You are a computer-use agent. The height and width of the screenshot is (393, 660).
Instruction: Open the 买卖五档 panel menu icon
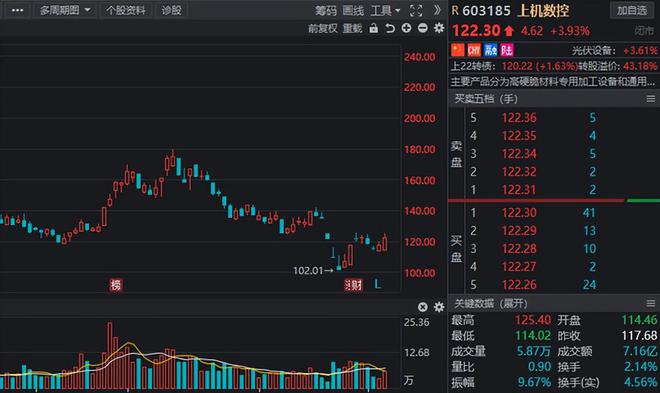(x=651, y=99)
